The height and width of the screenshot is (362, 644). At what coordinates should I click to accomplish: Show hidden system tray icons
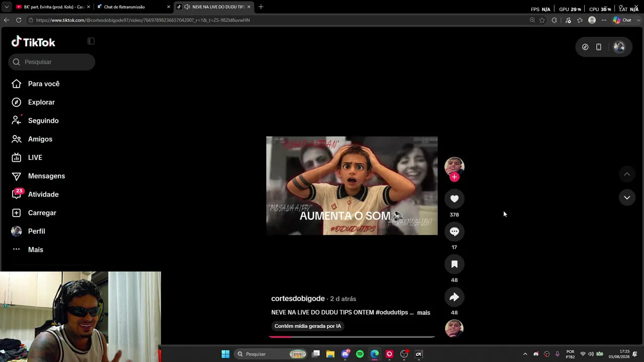pyautogui.click(x=525, y=354)
